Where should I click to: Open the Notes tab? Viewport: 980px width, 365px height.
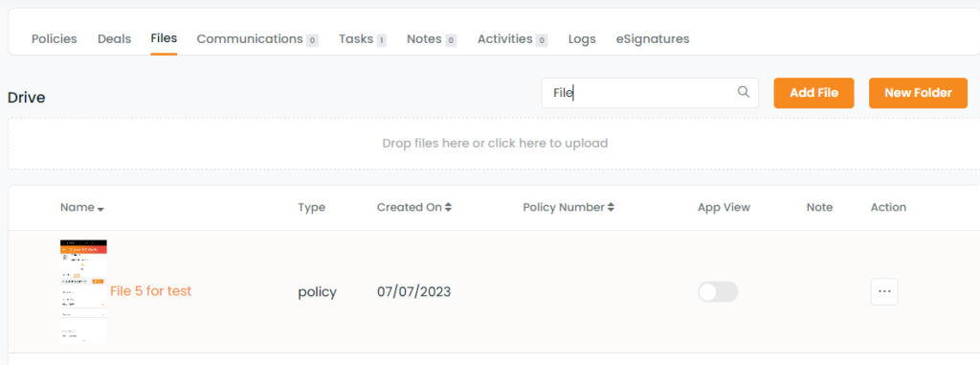(432, 39)
